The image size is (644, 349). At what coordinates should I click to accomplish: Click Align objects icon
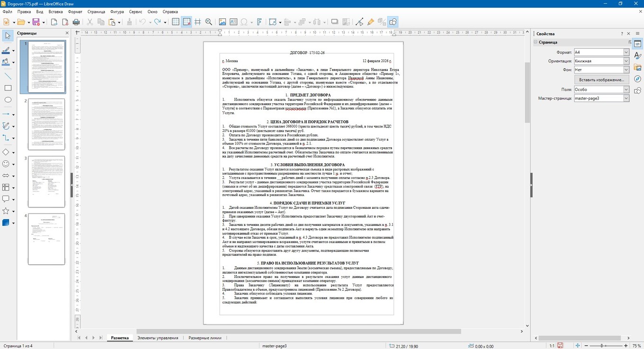click(287, 22)
